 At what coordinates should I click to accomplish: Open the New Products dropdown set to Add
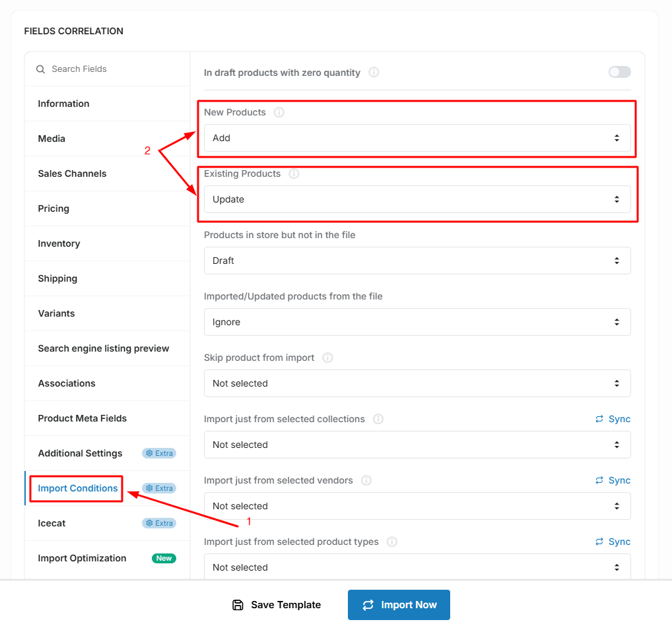click(x=417, y=138)
